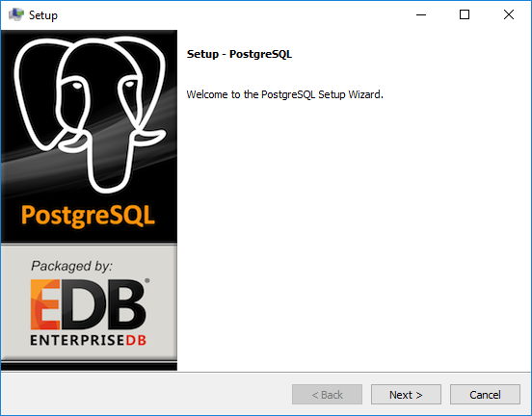The height and width of the screenshot is (416, 532).
Task: Click the 'Welcome to the PostgreSQL Setup Wizard.' text
Action: pyautogui.click(x=284, y=94)
